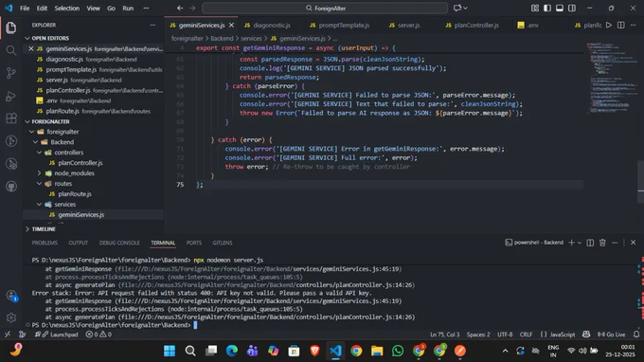Open the Accounts menu icon
644x362 pixels.
(11, 296)
